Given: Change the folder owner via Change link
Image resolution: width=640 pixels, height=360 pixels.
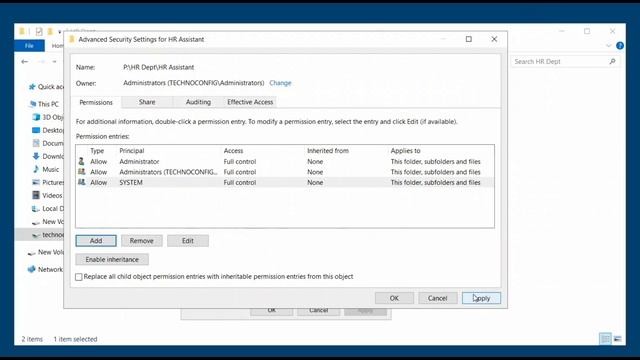Looking at the screenshot, I should [x=280, y=83].
